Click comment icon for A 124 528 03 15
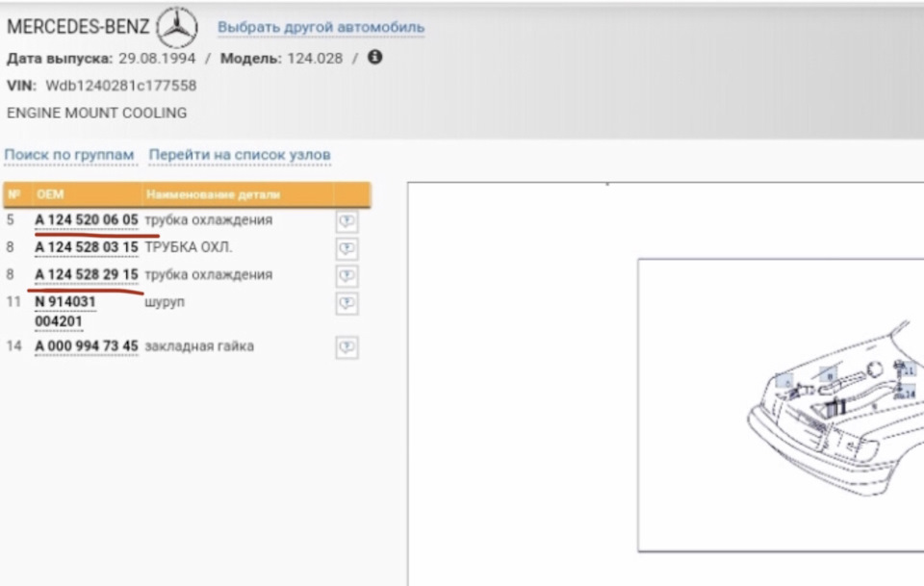 [346, 248]
